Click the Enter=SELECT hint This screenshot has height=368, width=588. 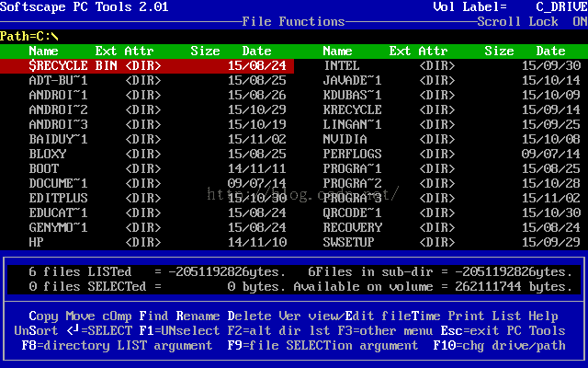point(99,331)
